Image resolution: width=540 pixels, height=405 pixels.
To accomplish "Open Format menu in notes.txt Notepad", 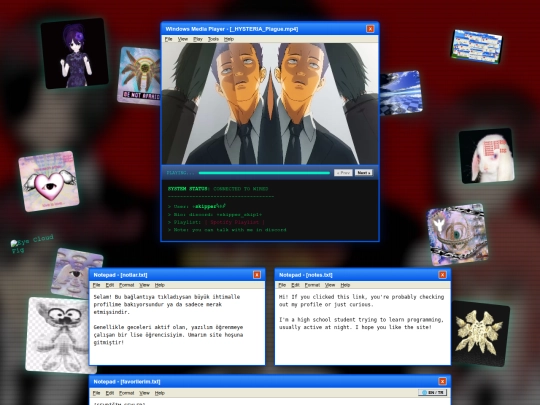I will point(312,285).
